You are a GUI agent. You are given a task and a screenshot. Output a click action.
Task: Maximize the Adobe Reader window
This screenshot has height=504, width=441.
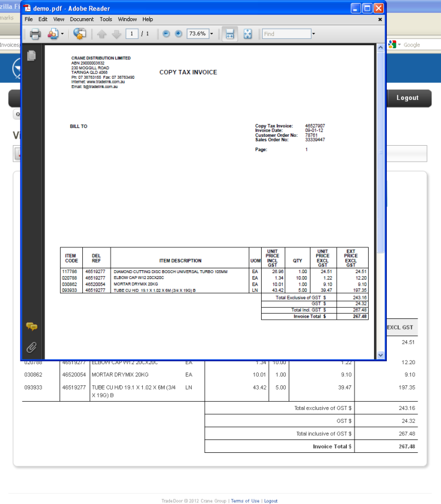click(x=367, y=8)
